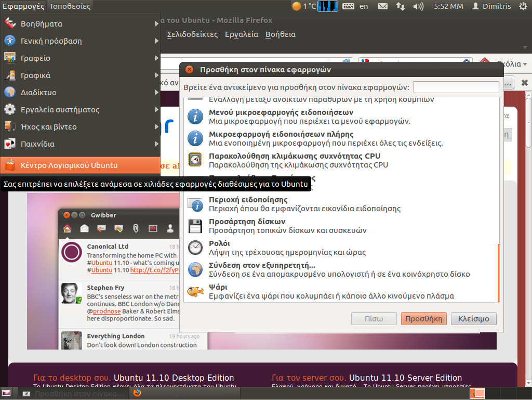Screen dimensions: 532x400
Task: Select the Ψάρι fish applet icon
Action: pos(195,291)
